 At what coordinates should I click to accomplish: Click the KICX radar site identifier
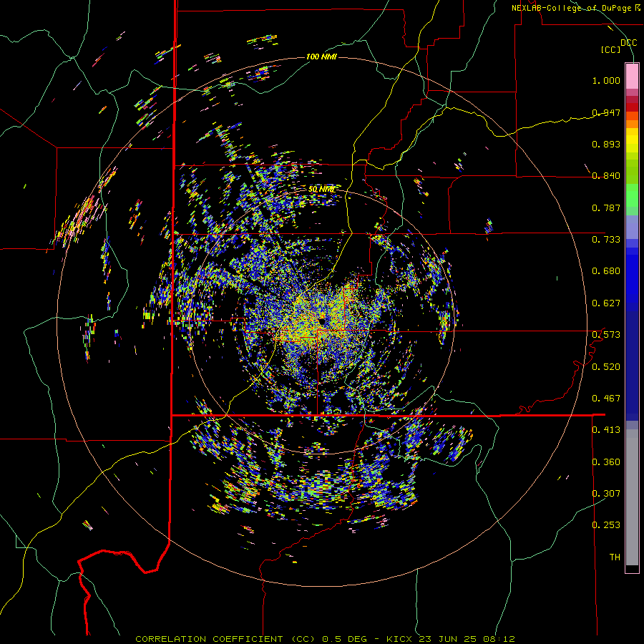click(398, 639)
